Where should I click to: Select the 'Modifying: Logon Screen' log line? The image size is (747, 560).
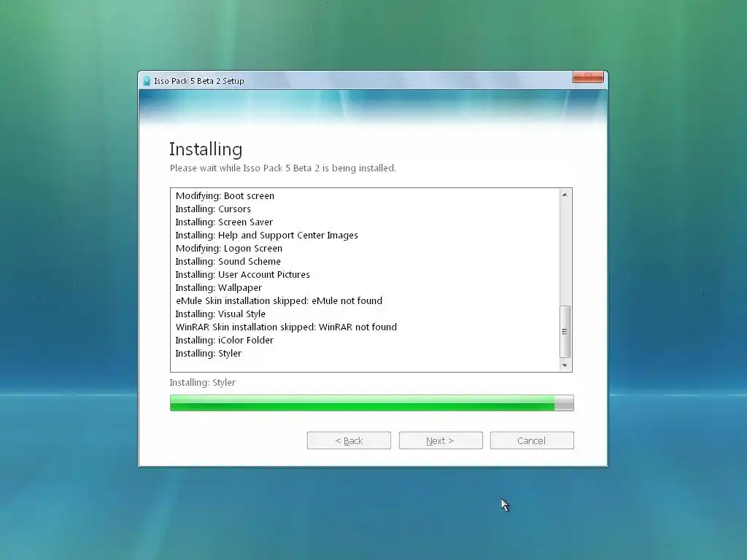point(228,248)
